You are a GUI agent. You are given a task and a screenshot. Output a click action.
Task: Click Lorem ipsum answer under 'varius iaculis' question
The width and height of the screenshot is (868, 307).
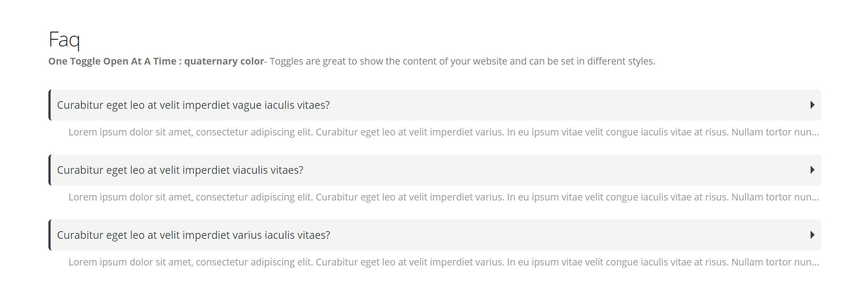click(443, 262)
